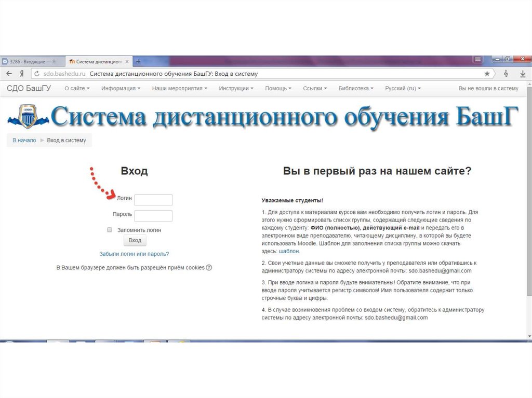Click into the 'Пароль' password field
The image size is (532, 398).
[153, 216]
